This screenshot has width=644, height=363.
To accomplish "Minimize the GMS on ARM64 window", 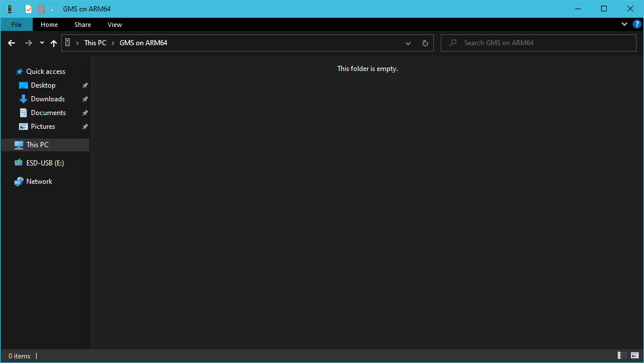I will tap(578, 9).
